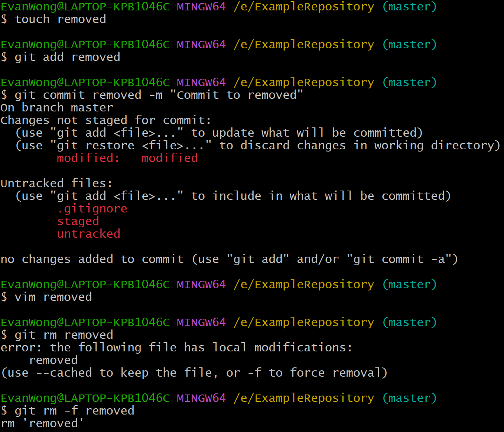
Task: Click the 'git add removed' command
Action: tap(67, 57)
